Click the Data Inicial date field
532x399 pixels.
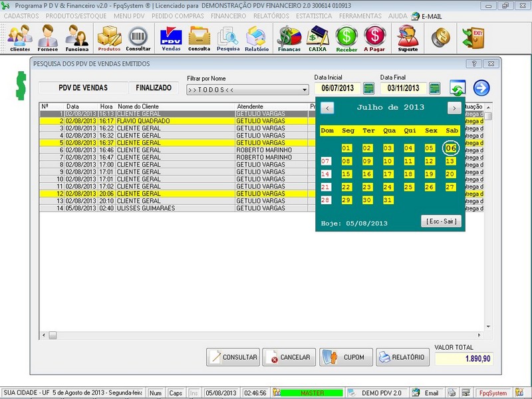(338, 88)
